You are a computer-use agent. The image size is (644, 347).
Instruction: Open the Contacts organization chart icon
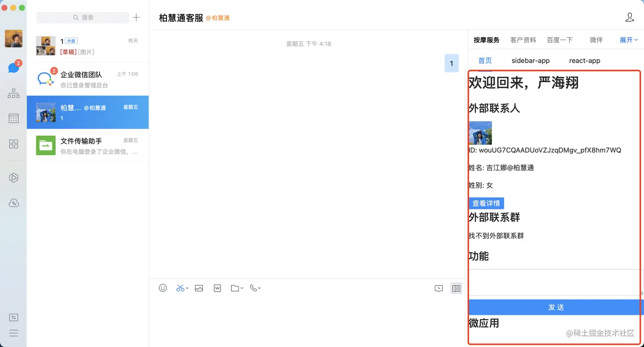coord(14,93)
